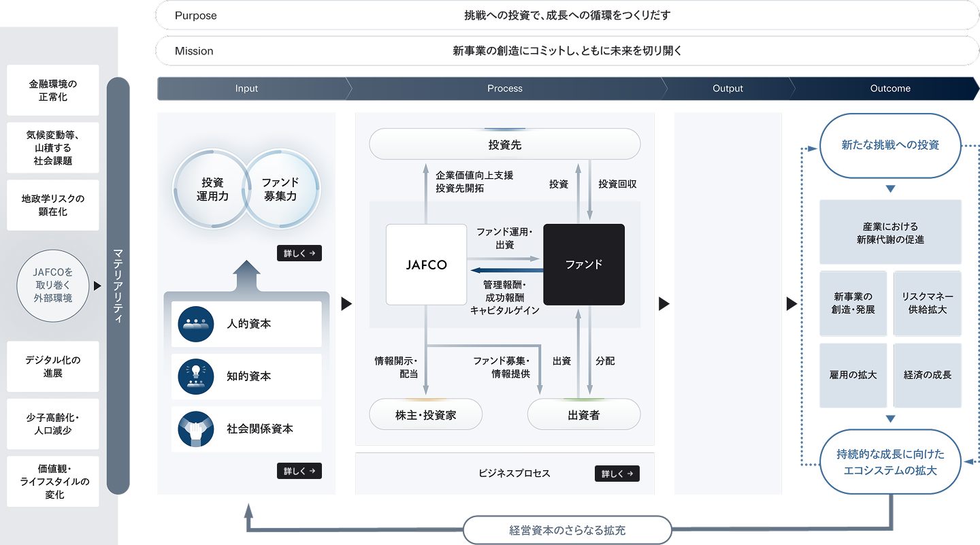The width and height of the screenshot is (980, 545).
Task: Click the ファンド募集力 circle
Action: pyautogui.click(x=280, y=190)
